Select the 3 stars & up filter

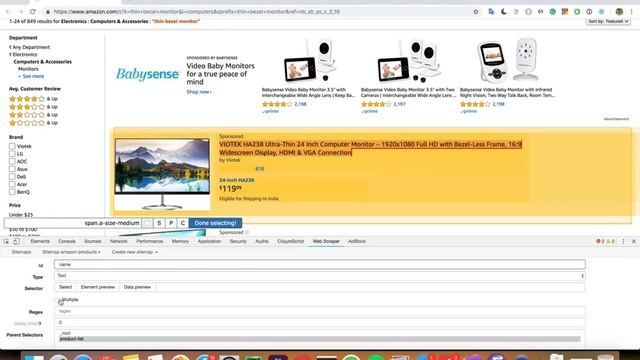tap(33, 107)
